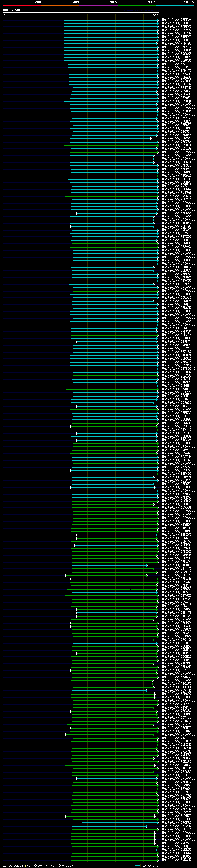This screenshot has height=868, width=197.
Task: Select the UniRef100_Q2RAU5 label
Action: click(x=176, y=78)
